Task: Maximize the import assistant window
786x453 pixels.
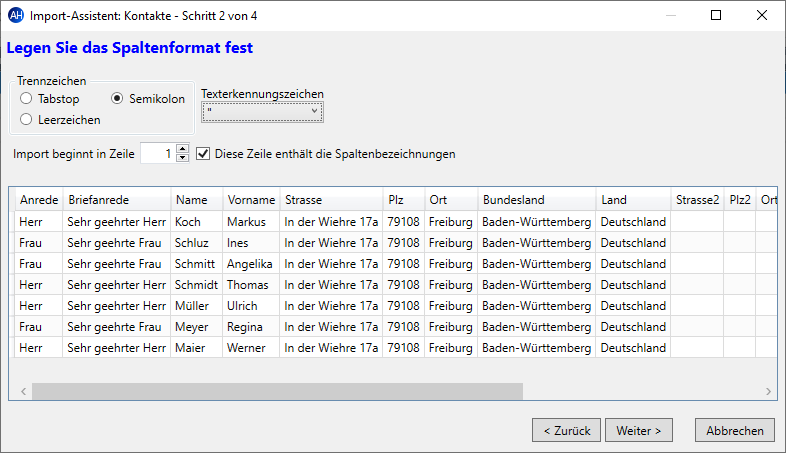Action: [x=716, y=15]
